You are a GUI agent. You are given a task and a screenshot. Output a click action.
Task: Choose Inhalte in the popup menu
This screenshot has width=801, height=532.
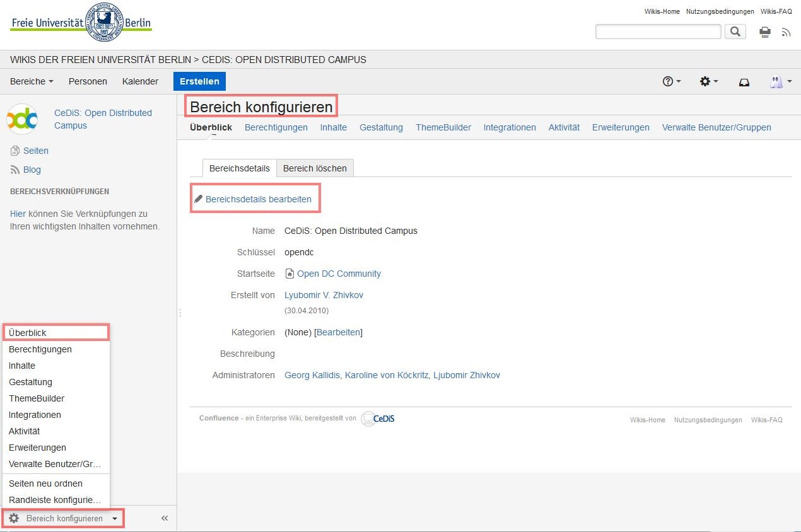56,366
